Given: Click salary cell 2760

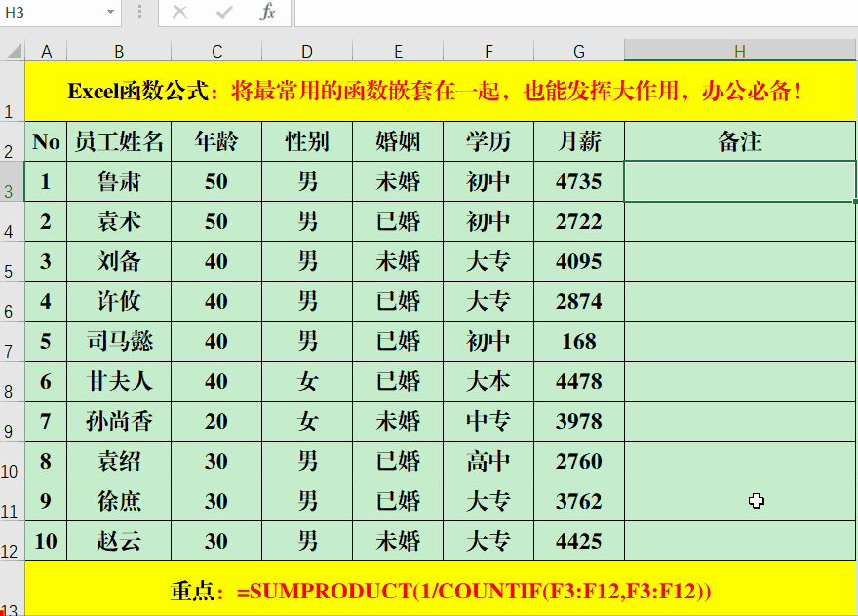Looking at the screenshot, I should click(579, 461).
